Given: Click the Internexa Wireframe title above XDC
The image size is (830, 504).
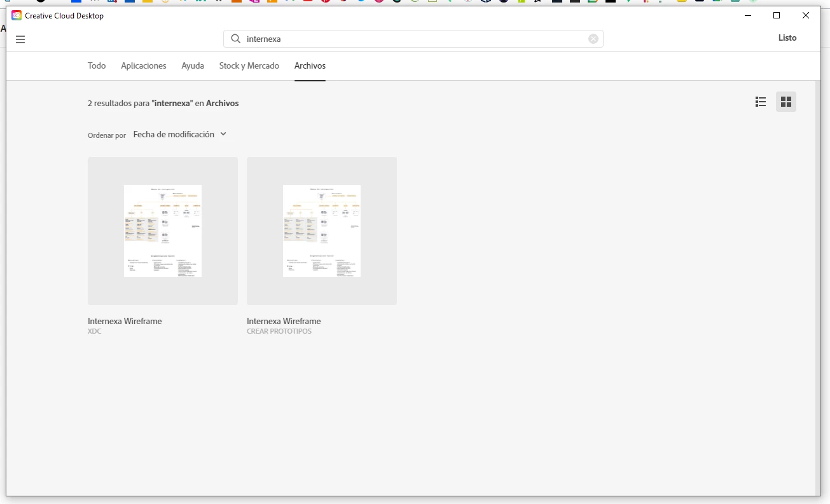Looking at the screenshot, I should pyautogui.click(x=125, y=321).
